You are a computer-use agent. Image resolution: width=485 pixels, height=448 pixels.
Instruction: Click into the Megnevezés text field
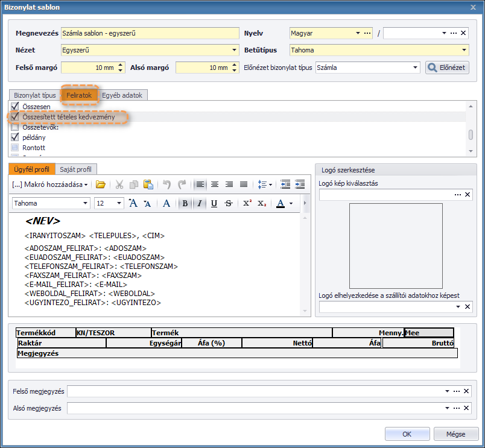(x=150, y=34)
